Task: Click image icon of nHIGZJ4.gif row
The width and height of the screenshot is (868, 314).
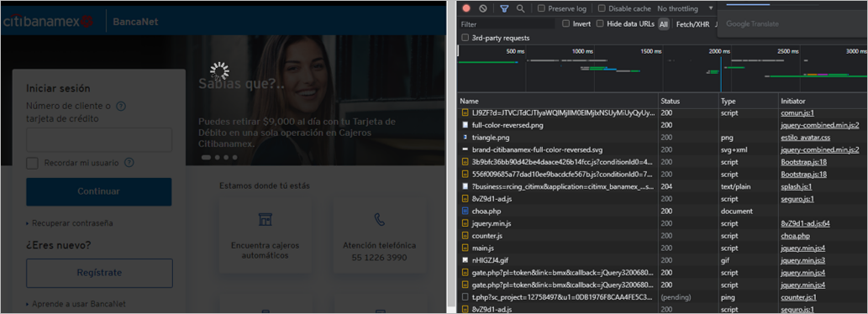Action: pos(465,259)
